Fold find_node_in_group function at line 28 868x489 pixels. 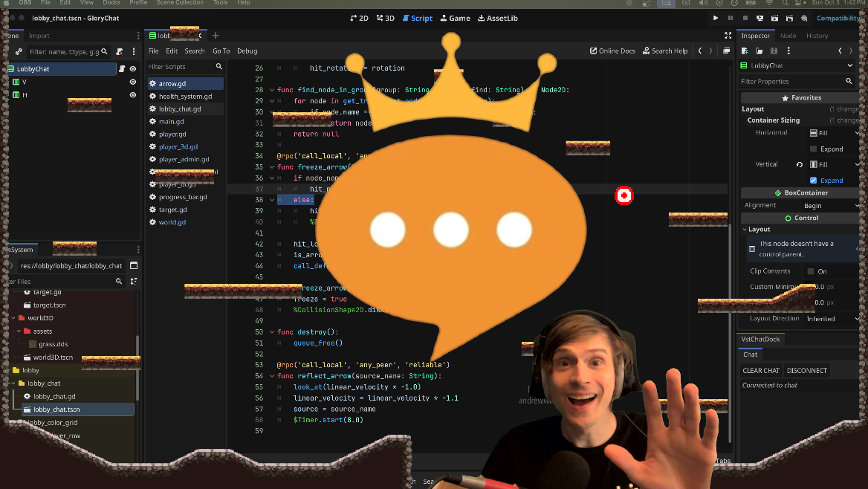pyautogui.click(x=272, y=90)
